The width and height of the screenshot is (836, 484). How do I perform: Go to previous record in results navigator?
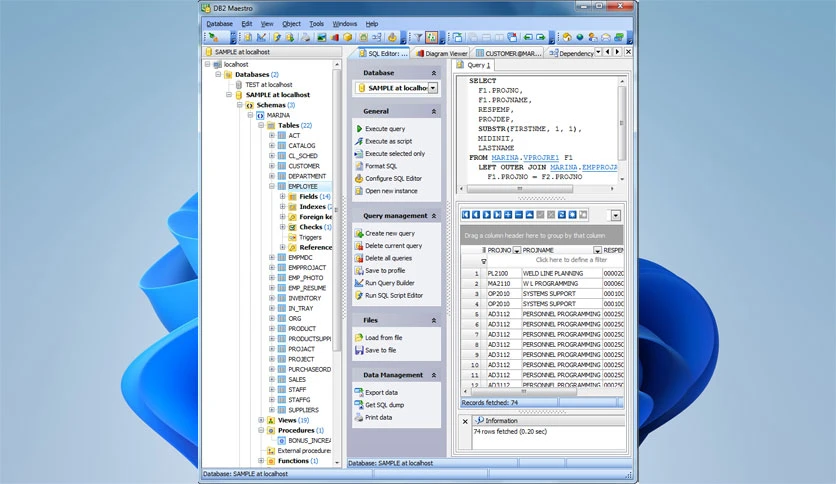(x=476, y=215)
